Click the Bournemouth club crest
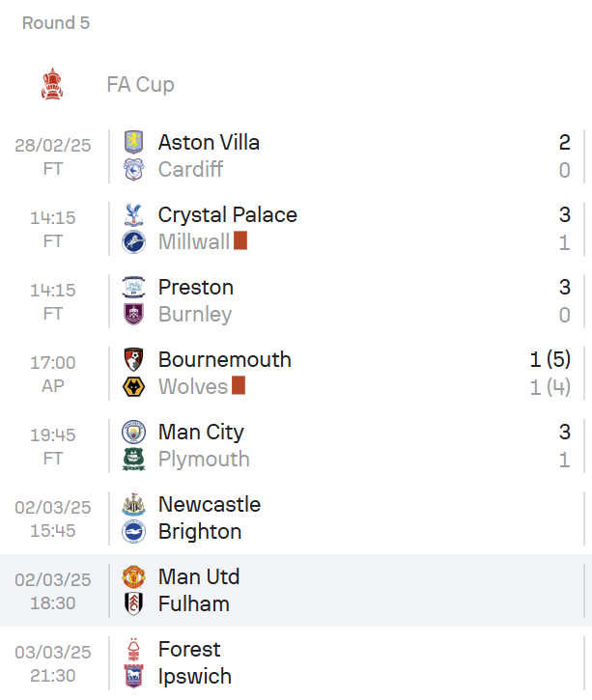 (133, 359)
